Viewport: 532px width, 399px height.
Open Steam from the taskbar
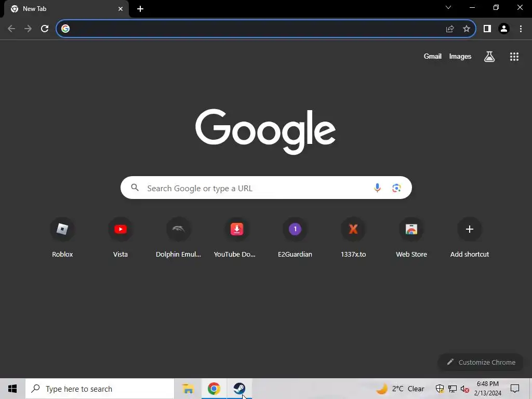(x=240, y=389)
